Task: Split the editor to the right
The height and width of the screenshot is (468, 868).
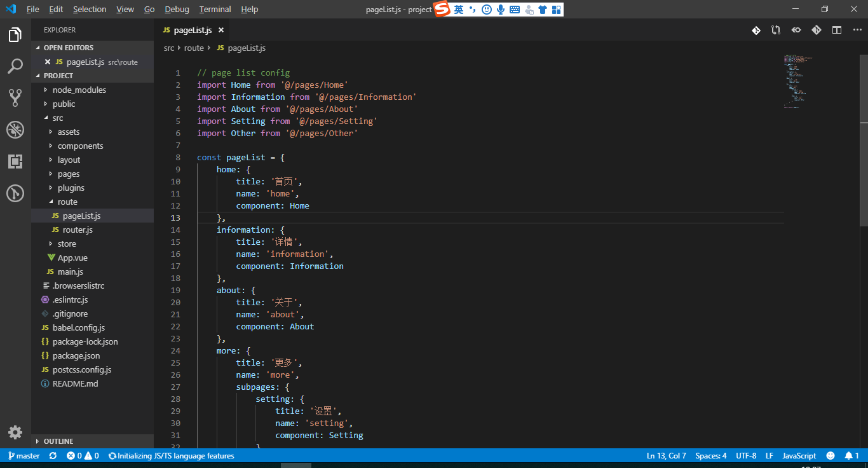Action: [x=837, y=30]
